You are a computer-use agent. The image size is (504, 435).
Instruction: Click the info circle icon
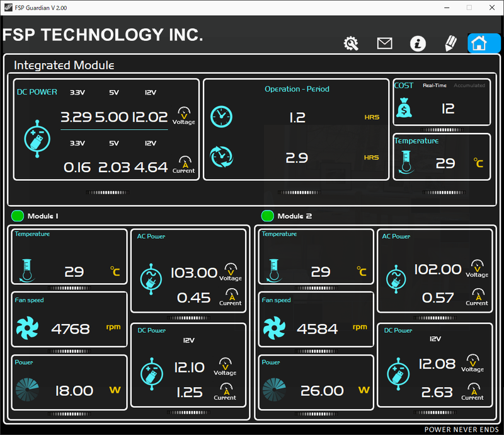(418, 43)
